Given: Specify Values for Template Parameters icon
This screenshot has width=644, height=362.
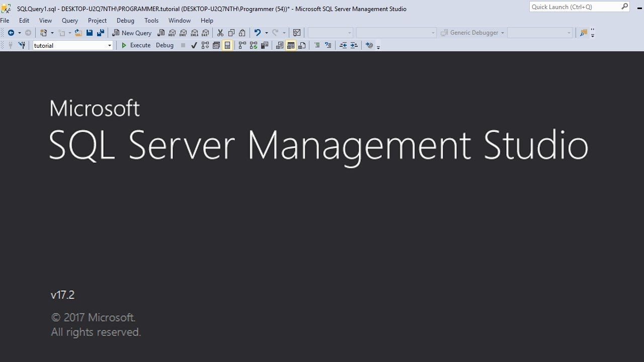Looking at the screenshot, I should [370, 45].
